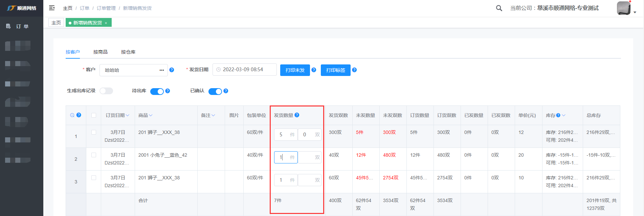Toggle the 生成出库记录 switch
The image size is (644, 216).
[106, 91]
